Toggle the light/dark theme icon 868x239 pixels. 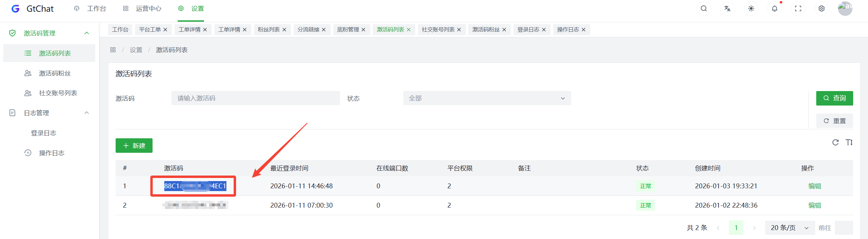click(x=751, y=9)
